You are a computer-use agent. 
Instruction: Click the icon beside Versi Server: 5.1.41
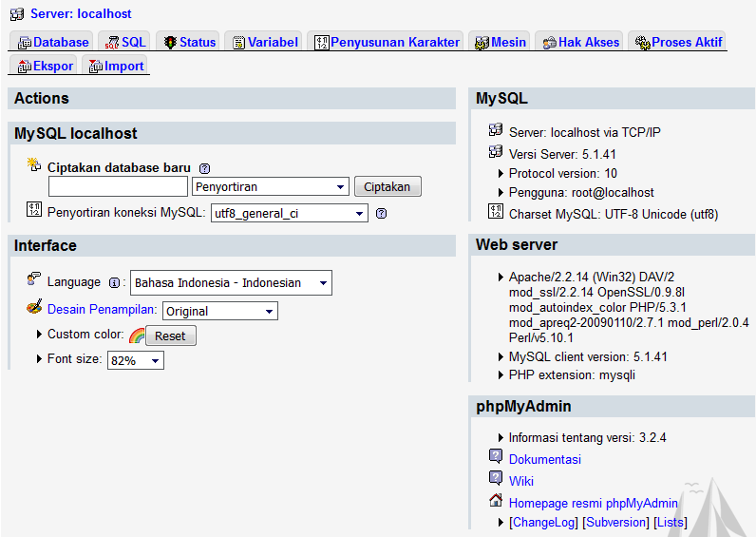pos(496,151)
